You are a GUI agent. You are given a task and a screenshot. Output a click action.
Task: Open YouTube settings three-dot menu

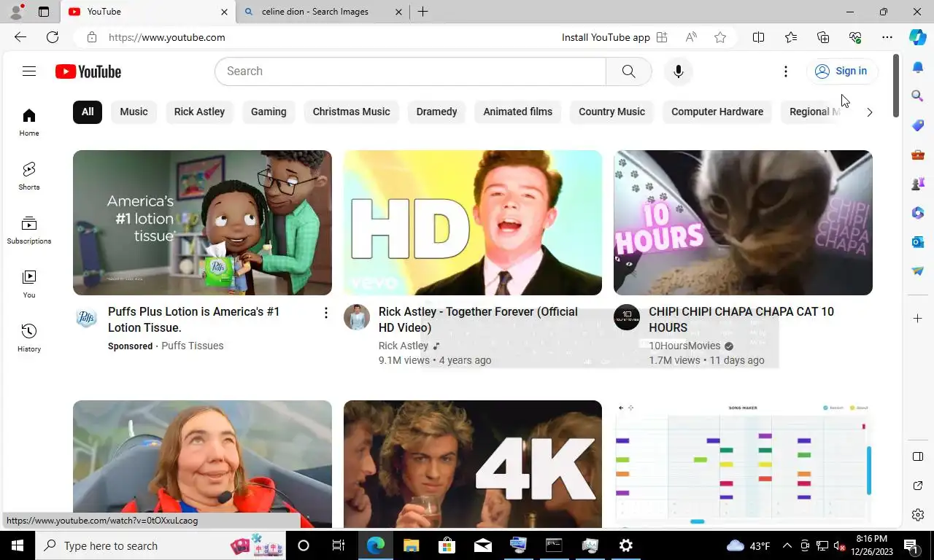point(786,71)
